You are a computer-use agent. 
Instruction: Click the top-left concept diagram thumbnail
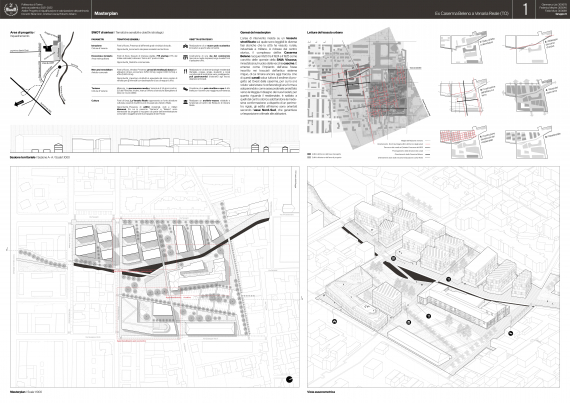(462, 49)
